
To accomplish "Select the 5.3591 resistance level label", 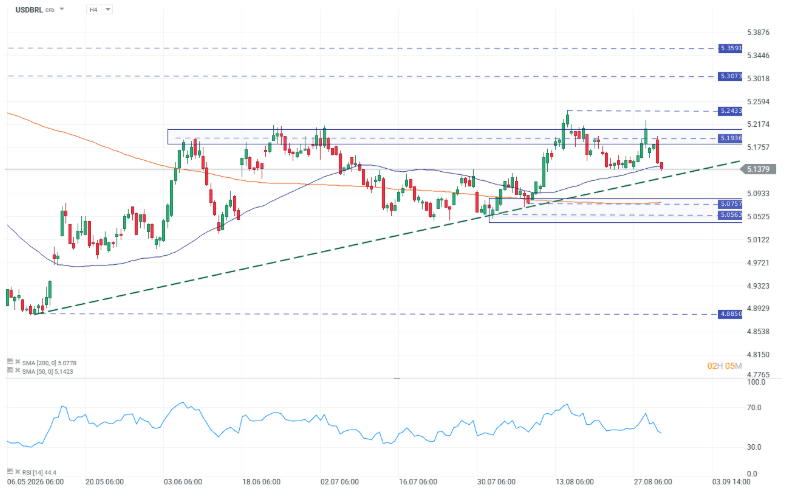I will (730, 49).
